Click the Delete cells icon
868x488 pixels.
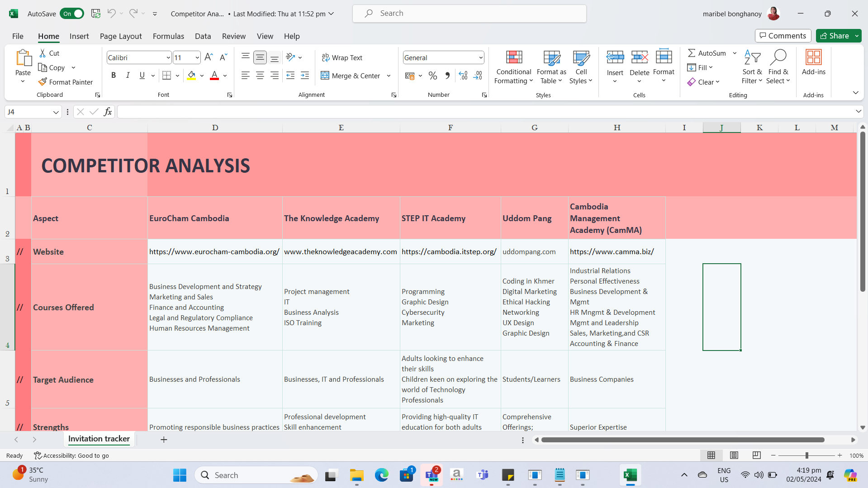pos(639,57)
